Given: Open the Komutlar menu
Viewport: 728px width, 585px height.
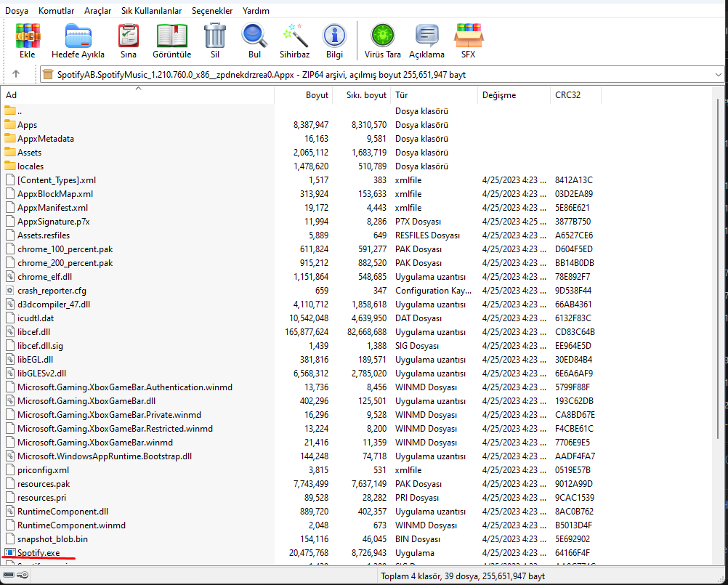Looking at the screenshot, I should 56,11.
